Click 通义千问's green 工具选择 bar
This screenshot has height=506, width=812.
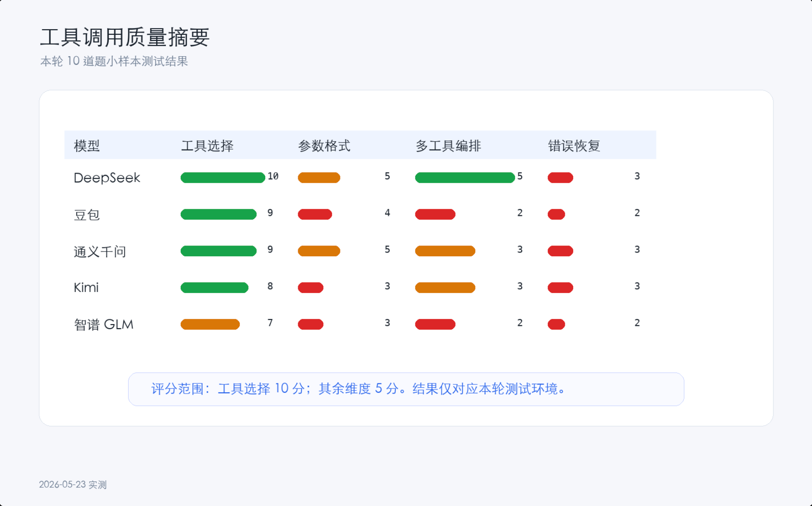219,251
